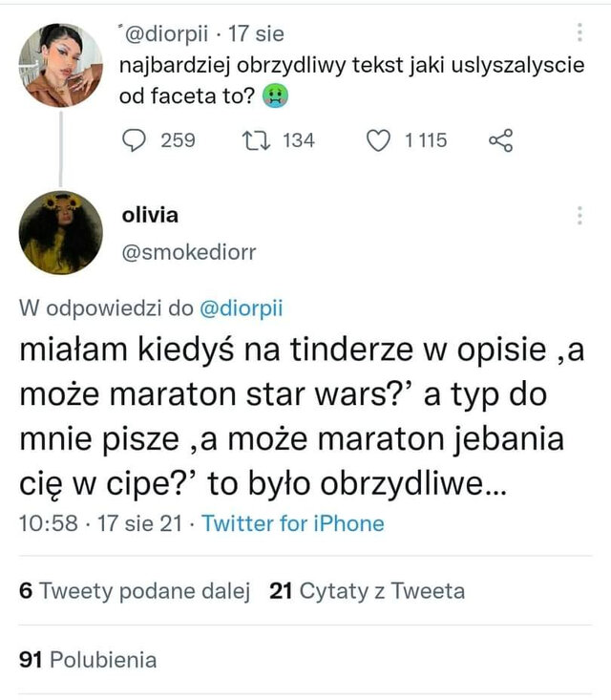Click the olivia display name

[x=150, y=215]
